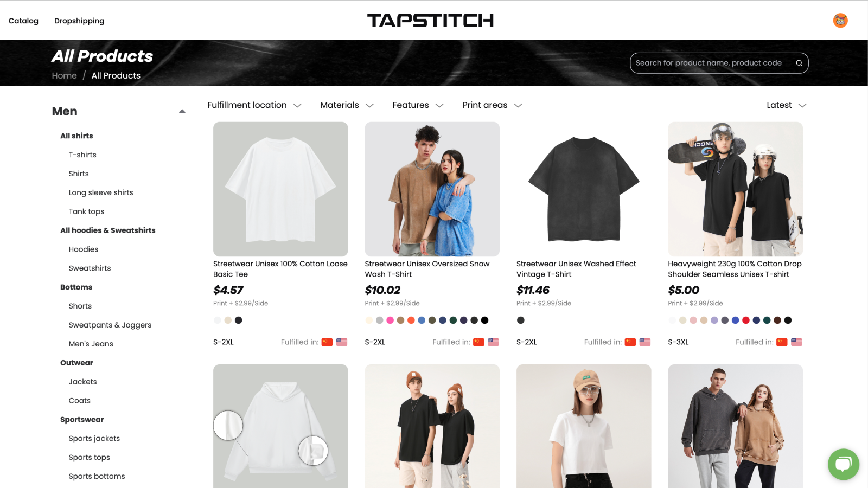This screenshot has height=488, width=868.
Task: Click US flag on Washed Effect Vintage T-Shirt
Action: click(x=645, y=342)
